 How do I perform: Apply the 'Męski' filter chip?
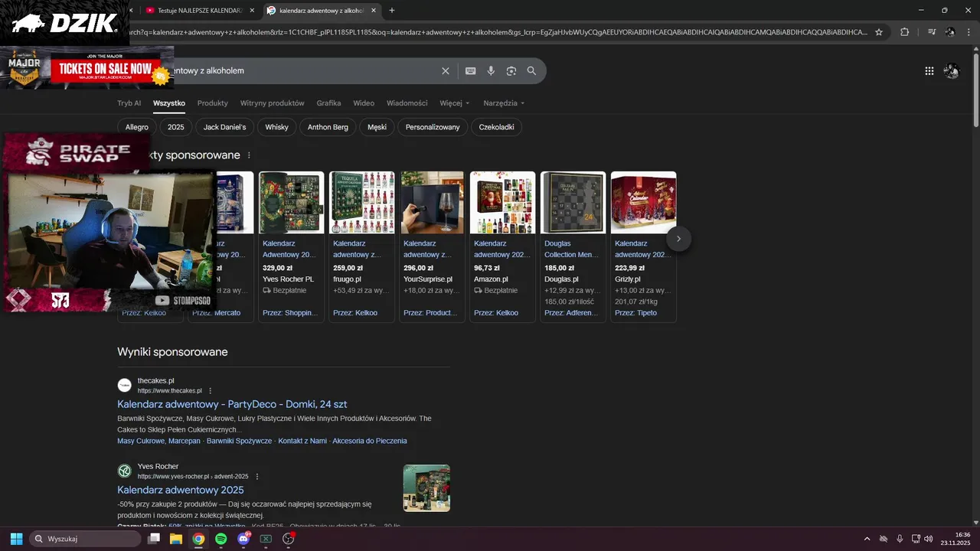coord(377,127)
